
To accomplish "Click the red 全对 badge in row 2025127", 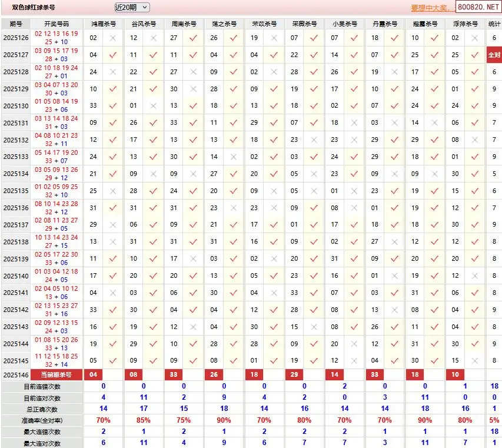I will coord(494,55).
